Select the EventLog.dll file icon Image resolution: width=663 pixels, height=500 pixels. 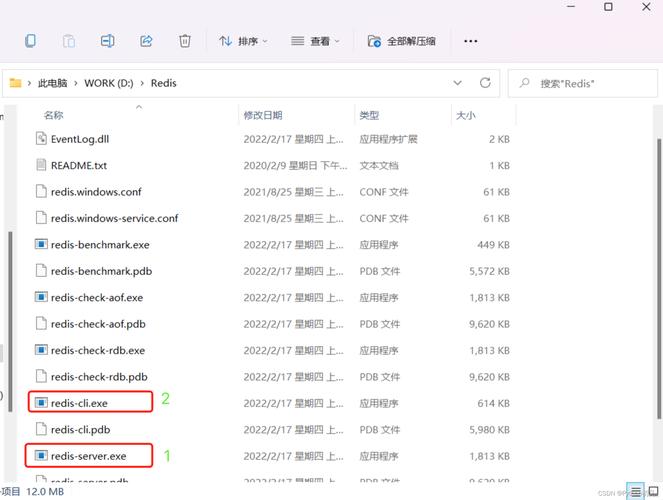click(x=41, y=139)
